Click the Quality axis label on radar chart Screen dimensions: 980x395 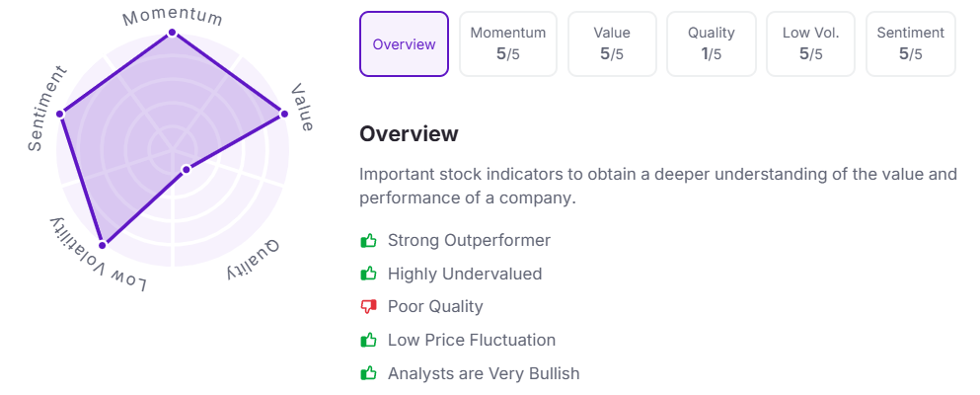pyautogui.click(x=255, y=260)
